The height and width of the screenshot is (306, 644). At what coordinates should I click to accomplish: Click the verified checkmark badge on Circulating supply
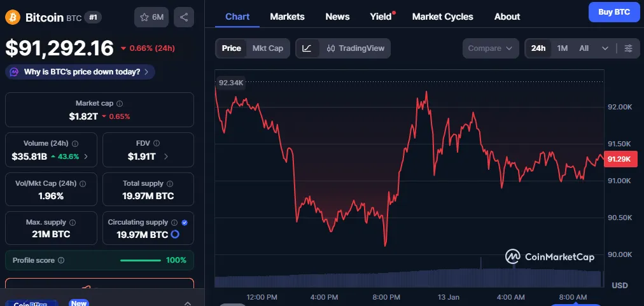[185, 223]
